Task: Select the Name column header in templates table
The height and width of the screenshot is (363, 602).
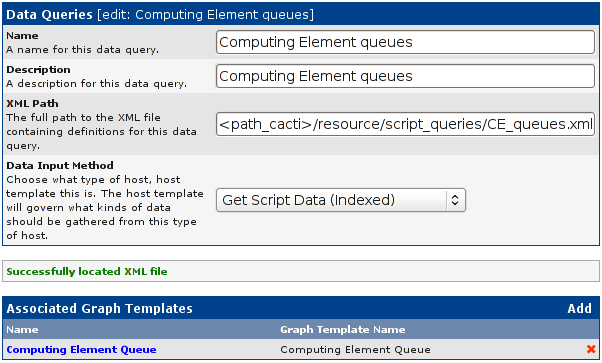Action: point(22,330)
